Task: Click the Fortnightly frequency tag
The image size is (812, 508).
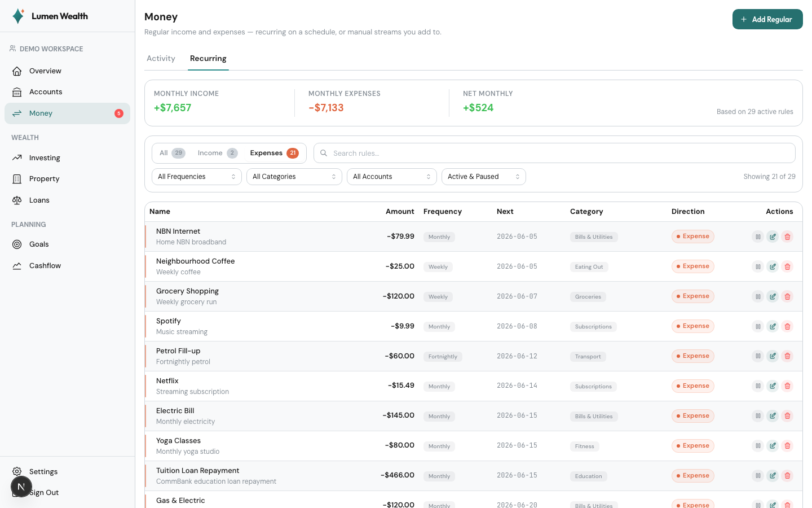Action: pyautogui.click(x=443, y=357)
